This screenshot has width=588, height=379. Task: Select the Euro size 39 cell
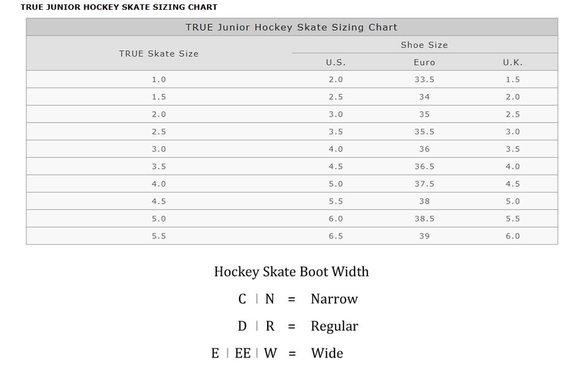coord(424,236)
